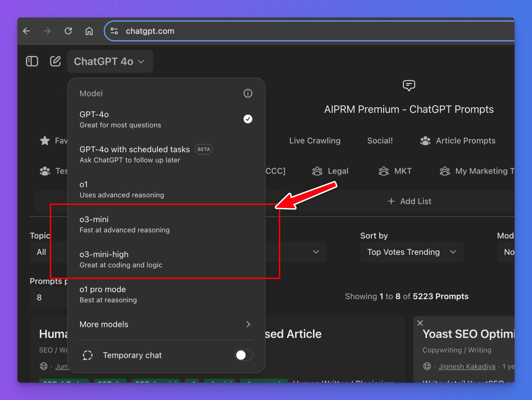Click the MKT team icon
Image resolution: width=532 pixels, height=400 pixels.
click(383, 171)
